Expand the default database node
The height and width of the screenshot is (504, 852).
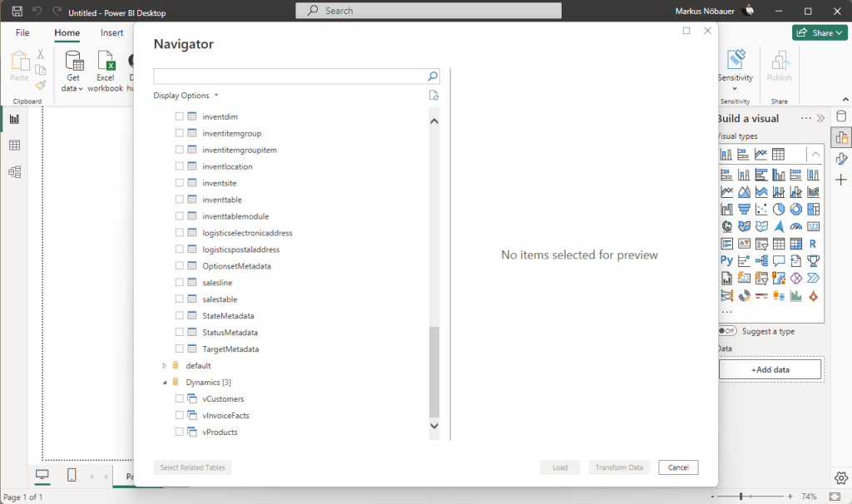pos(164,365)
